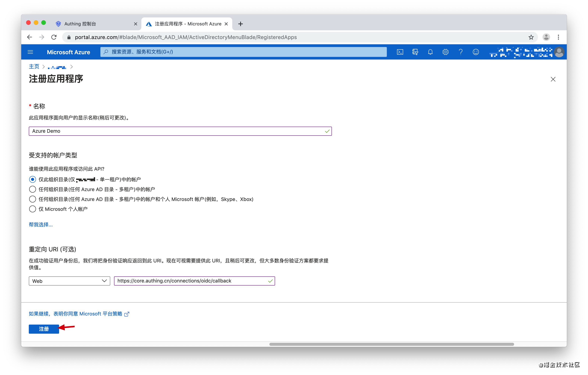Reload the Azure portal page
The width and height of the screenshot is (588, 375).
click(54, 37)
